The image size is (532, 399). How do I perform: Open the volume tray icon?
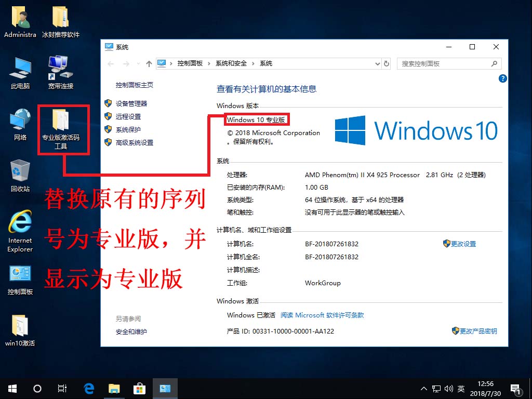[x=448, y=389]
